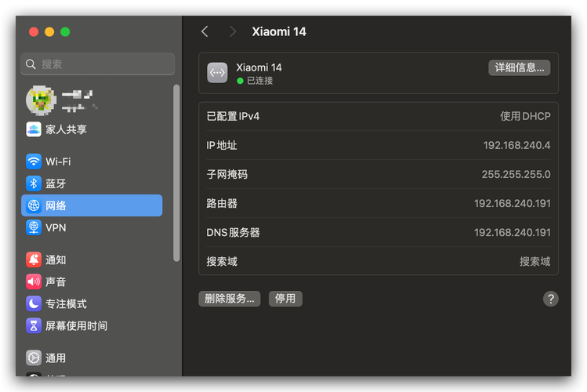
Task: Select VPN label in sidebar
Action: pyautogui.click(x=56, y=227)
